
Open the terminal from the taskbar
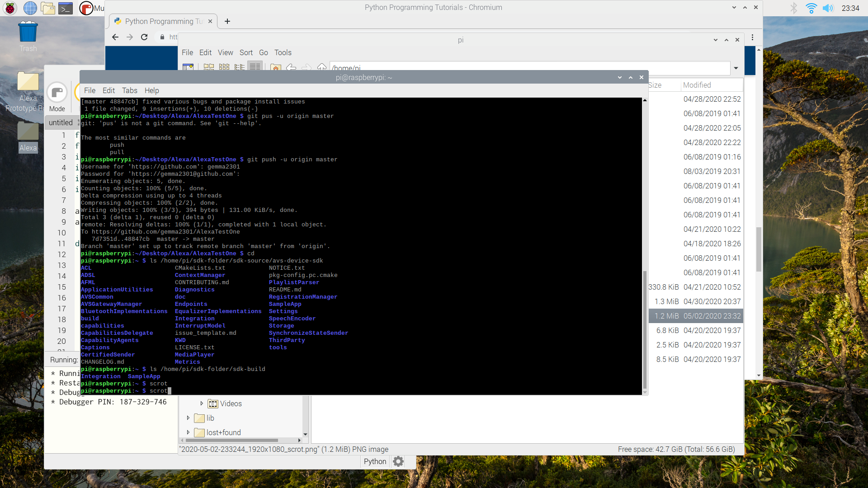(66, 8)
